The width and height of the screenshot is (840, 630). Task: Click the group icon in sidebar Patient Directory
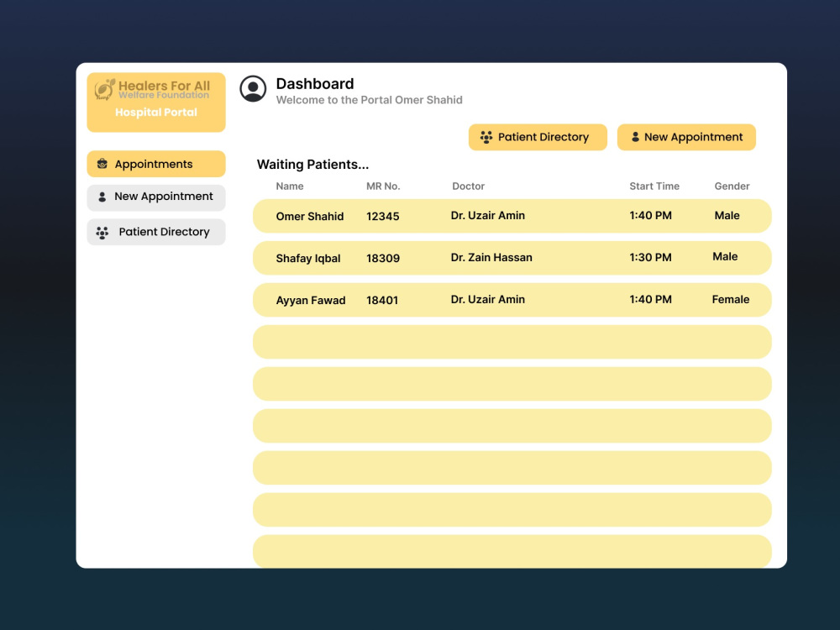[102, 232]
